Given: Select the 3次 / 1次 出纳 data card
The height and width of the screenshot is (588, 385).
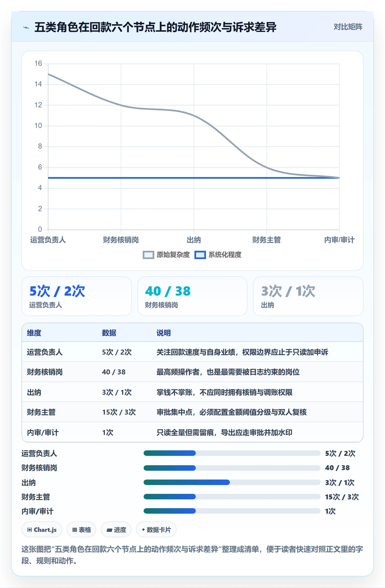Looking at the screenshot, I should coord(308,296).
